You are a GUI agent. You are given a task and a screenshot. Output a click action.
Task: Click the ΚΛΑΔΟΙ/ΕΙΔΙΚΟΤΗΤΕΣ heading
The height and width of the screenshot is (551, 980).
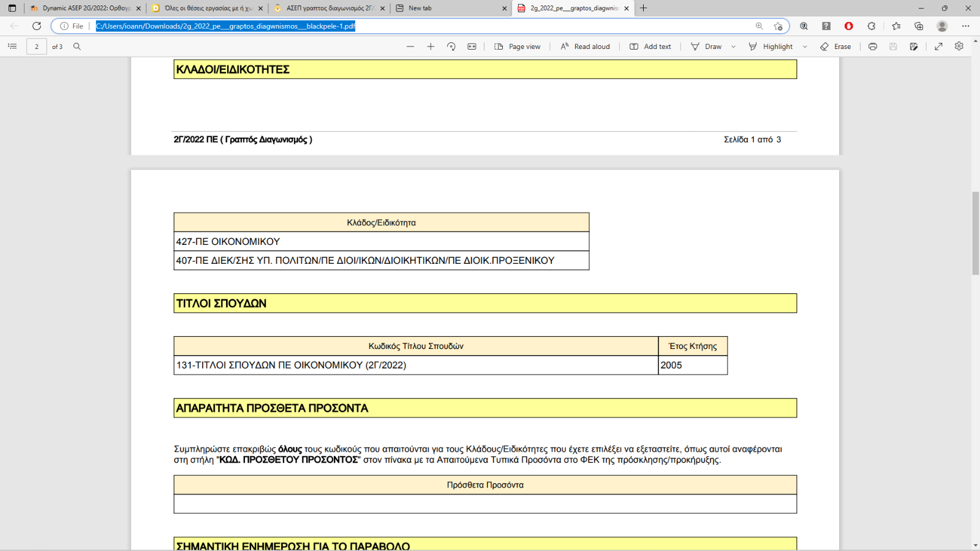[x=485, y=69]
